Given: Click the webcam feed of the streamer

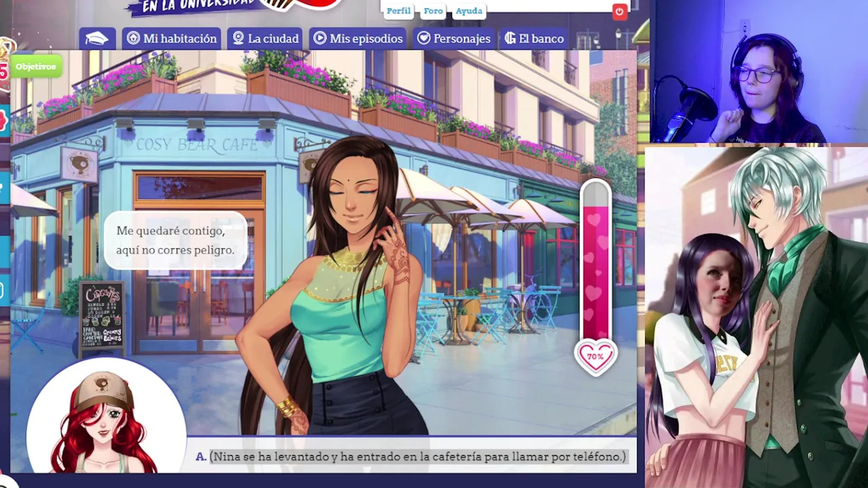Looking at the screenshot, I should (759, 71).
